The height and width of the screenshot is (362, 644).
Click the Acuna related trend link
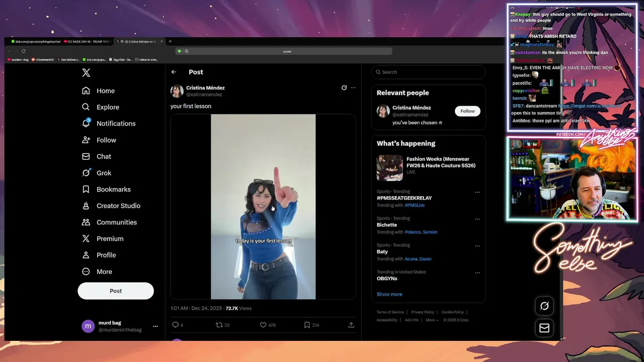411,259
